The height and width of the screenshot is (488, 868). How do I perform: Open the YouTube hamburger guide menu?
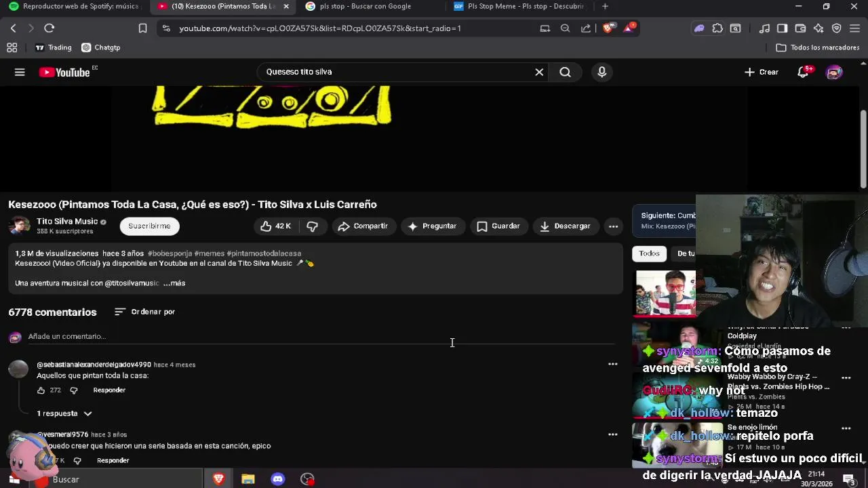(20, 72)
